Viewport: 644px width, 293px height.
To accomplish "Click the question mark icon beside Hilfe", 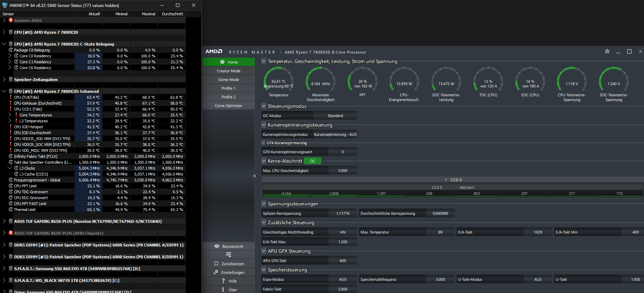I will pos(223,281).
